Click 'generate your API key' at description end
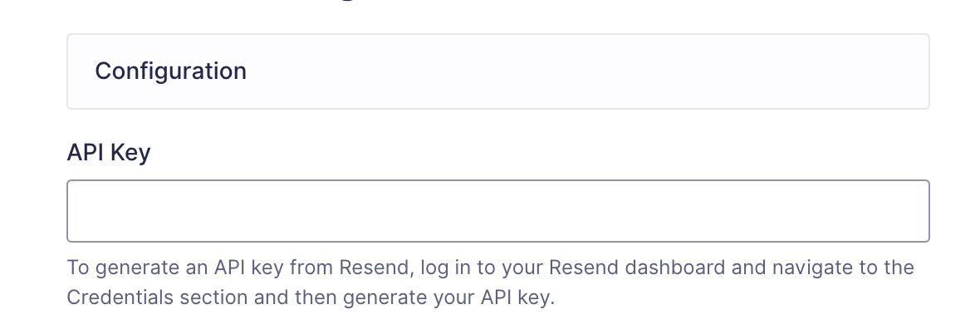 (448, 297)
